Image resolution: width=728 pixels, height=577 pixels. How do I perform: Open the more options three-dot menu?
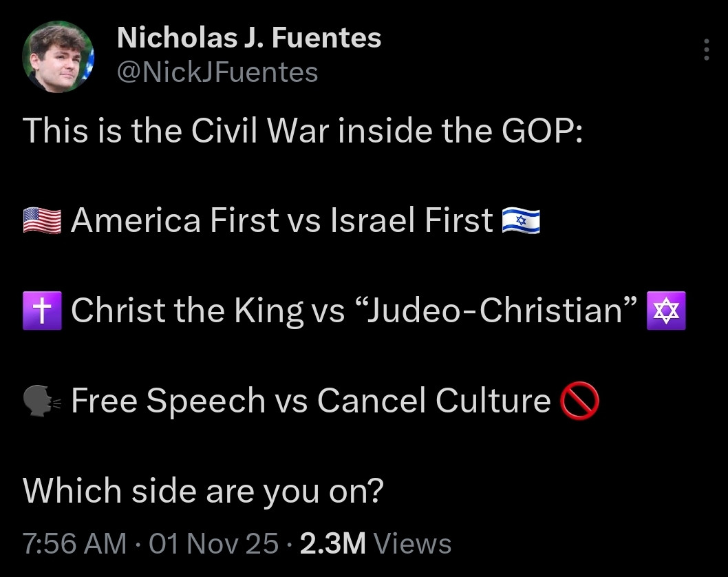pos(706,50)
